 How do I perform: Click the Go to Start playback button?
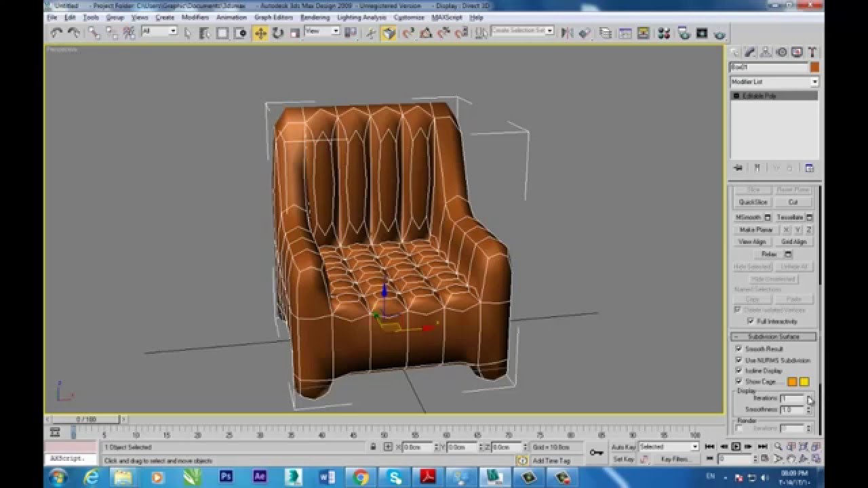(710, 447)
